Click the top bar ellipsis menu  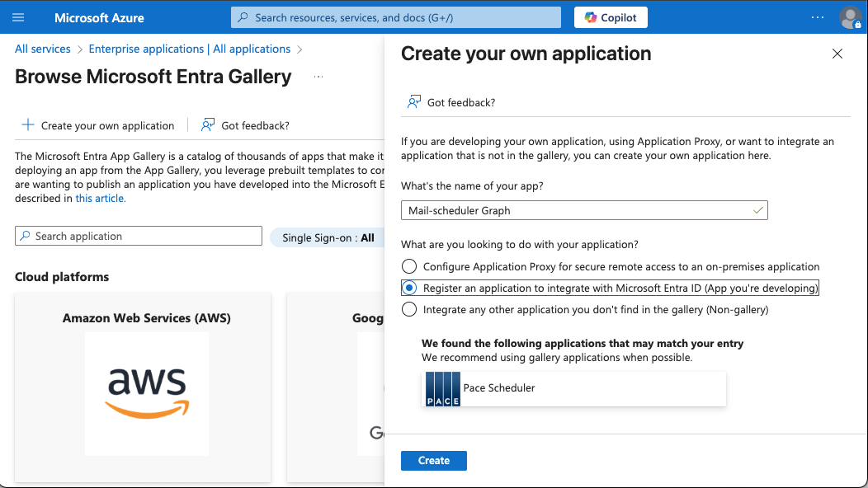point(817,17)
